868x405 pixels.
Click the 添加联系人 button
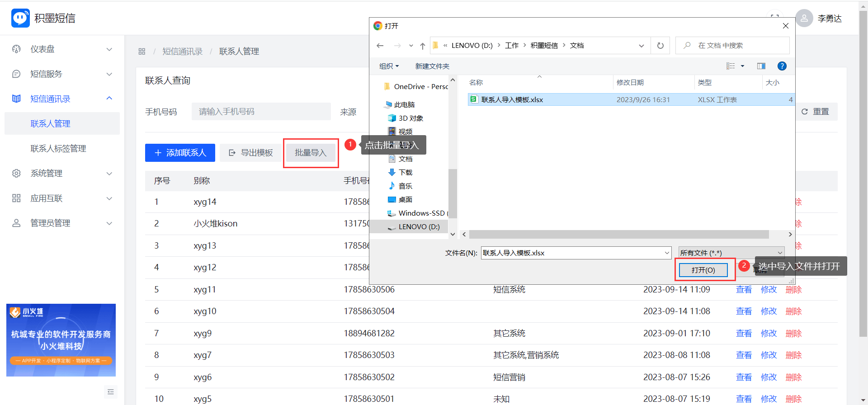[180, 153]
